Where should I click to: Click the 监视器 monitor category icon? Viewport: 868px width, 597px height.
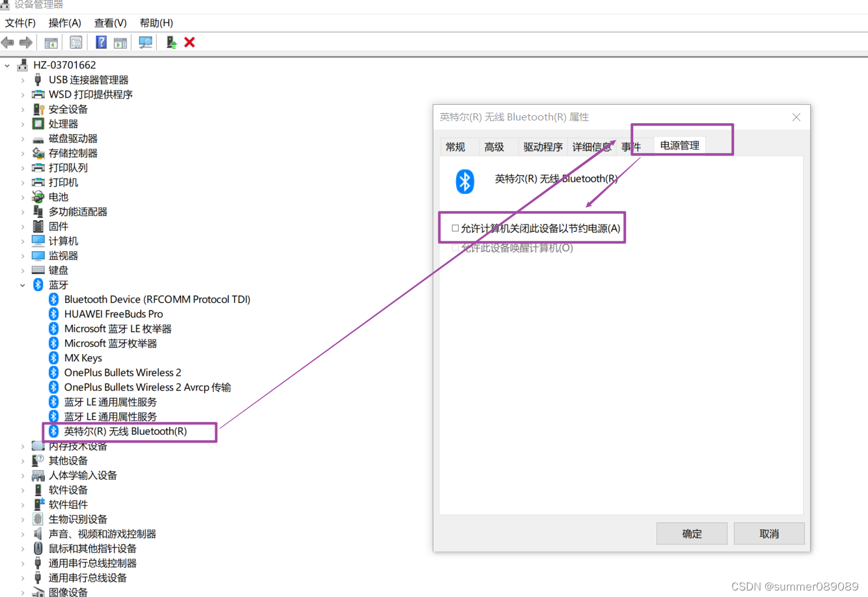pyautogui.click(x=38, y=255)
